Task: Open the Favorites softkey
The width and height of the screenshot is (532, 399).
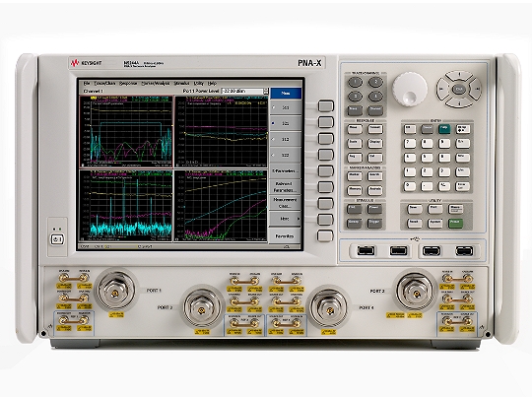Action: pos(286,235)
